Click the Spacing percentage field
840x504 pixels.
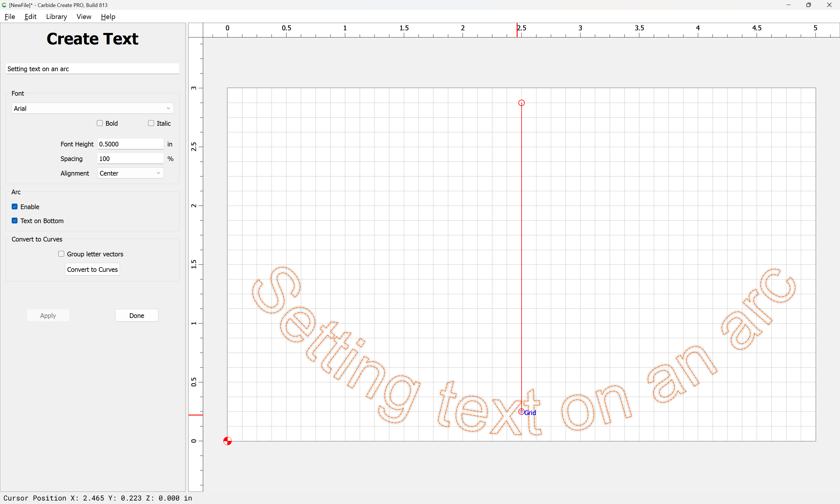coord(130,159)
